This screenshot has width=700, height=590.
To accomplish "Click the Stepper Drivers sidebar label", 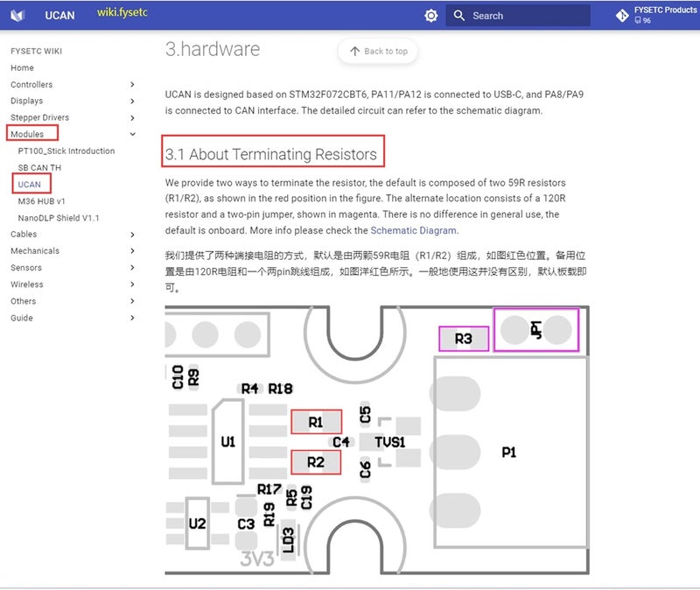I will (x=39, y=117).
